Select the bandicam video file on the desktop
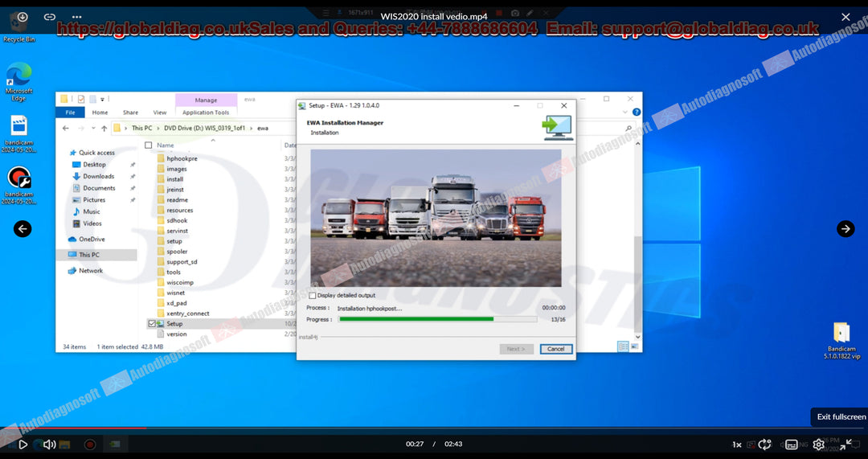This screenshot has width=868, height=459. click(18, 134)
